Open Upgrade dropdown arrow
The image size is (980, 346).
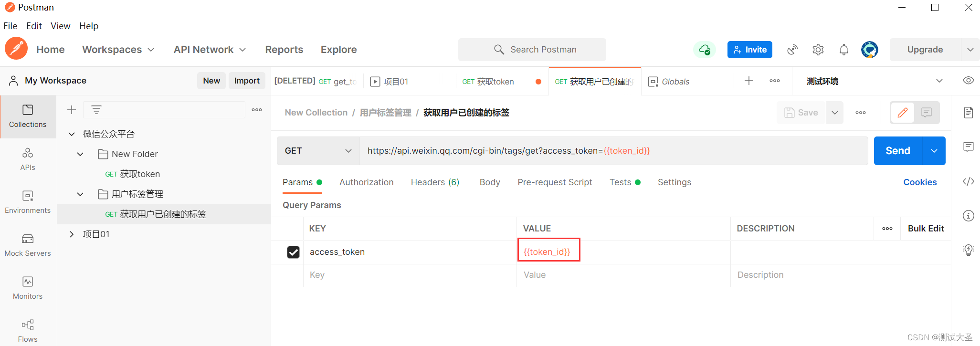970,50
